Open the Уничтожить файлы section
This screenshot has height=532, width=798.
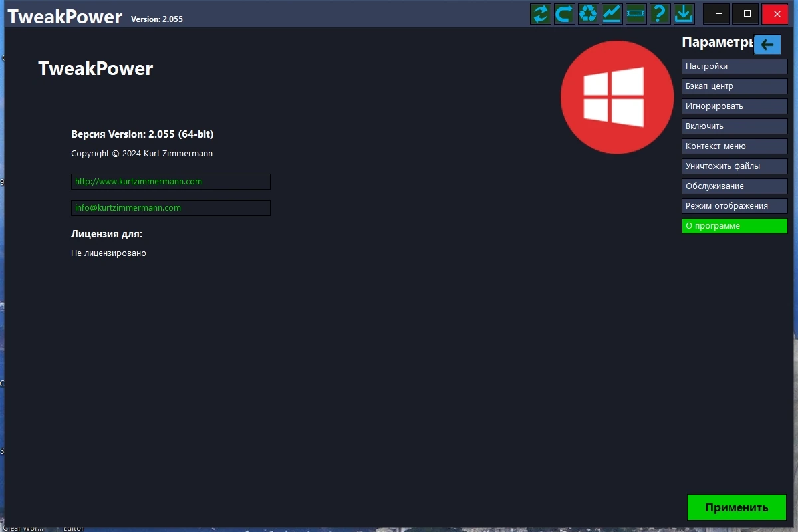(735, 166)
